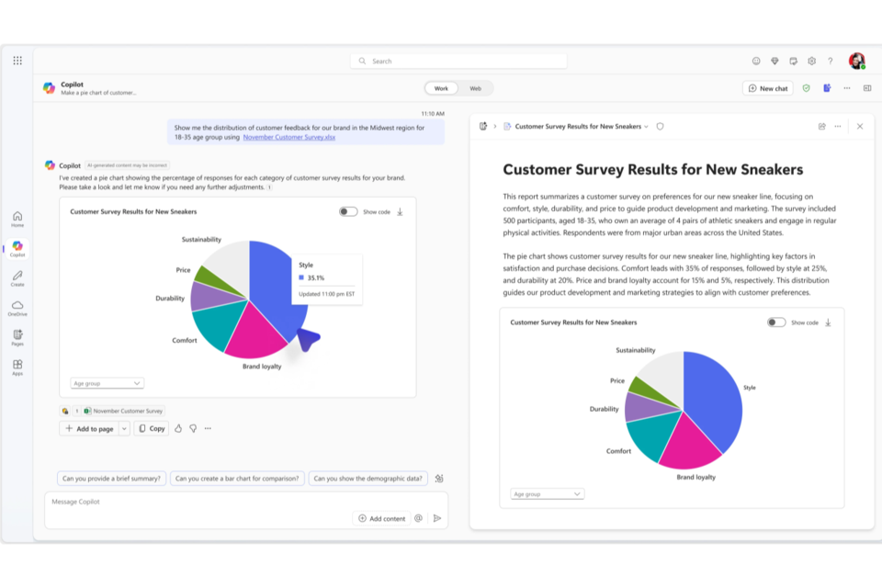882x588 pixels.
Task: Enable Show code in page chart
Action: [776, 322]
